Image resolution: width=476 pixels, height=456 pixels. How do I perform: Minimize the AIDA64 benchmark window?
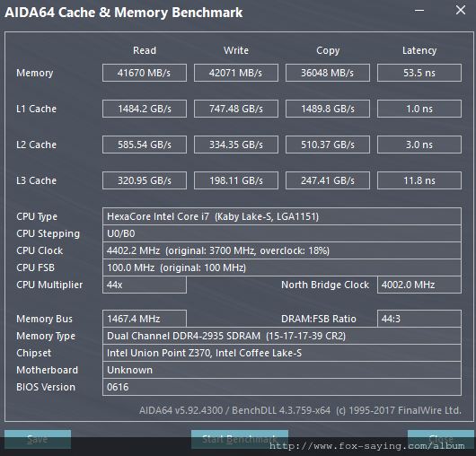point(419,10)
